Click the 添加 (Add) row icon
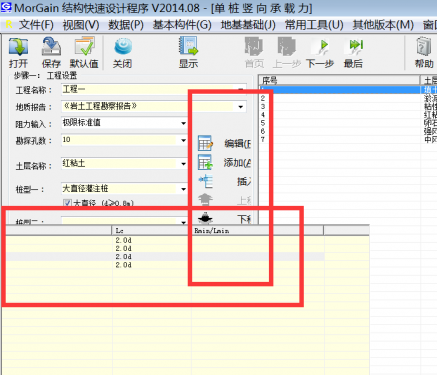 [x=205, y=162]
